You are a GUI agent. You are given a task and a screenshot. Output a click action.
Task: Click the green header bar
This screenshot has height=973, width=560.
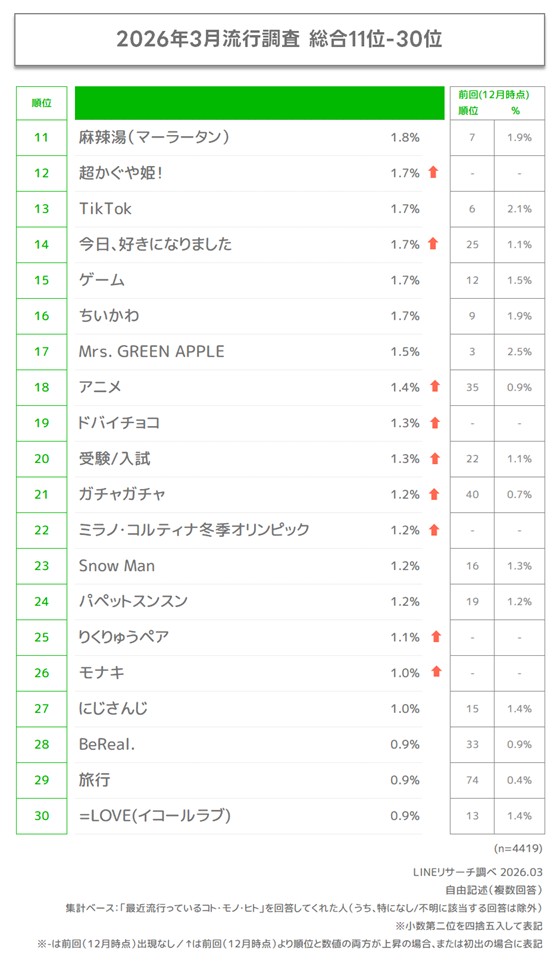[x=260, y=103]
